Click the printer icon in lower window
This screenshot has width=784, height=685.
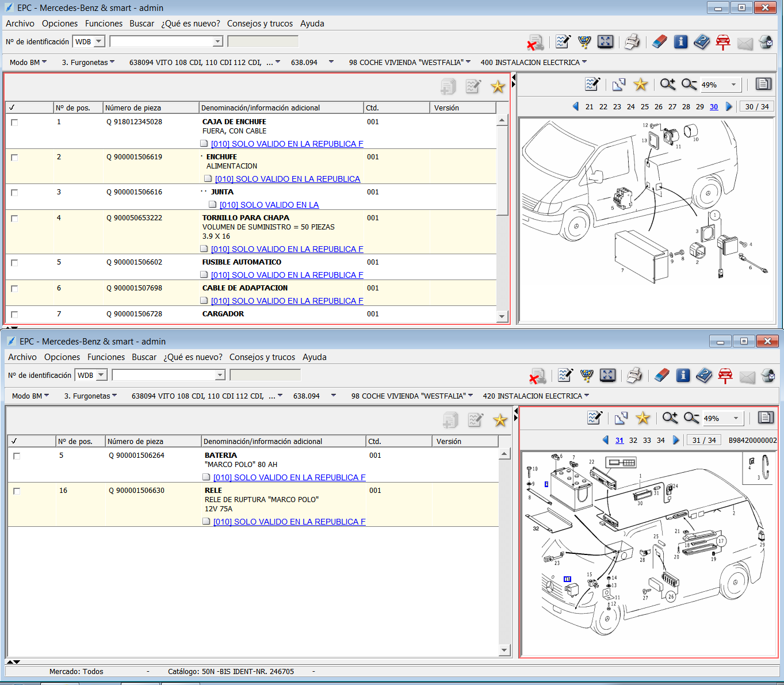tap(634, 375)
